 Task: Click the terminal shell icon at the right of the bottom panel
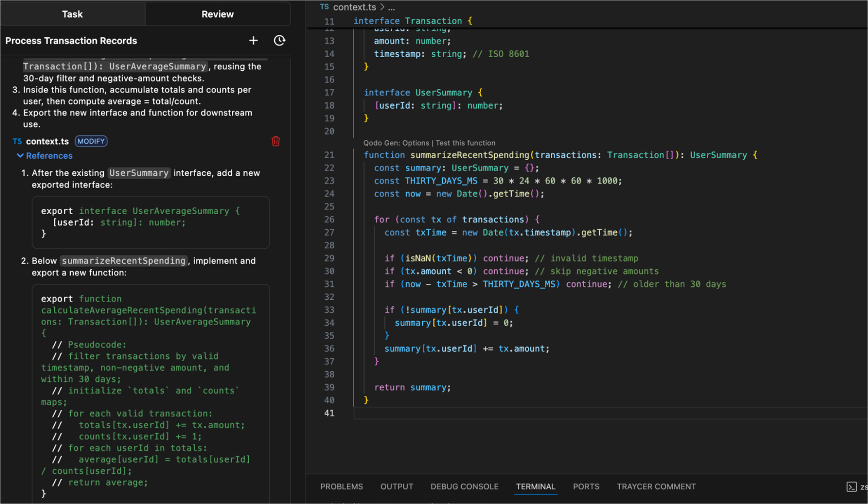pos(852,487)
